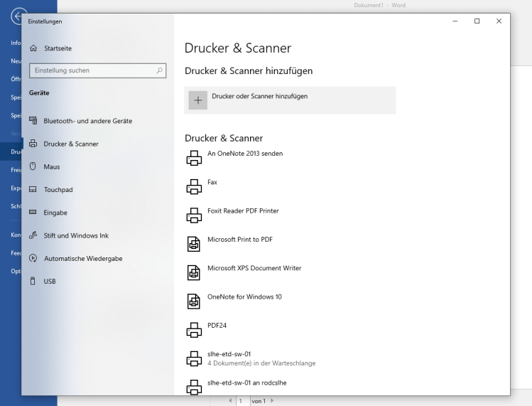Select the Foxit Reader PDF Printer icon
Image resolution: width=532 pixels, height=406 pixels.
[193, 215]
